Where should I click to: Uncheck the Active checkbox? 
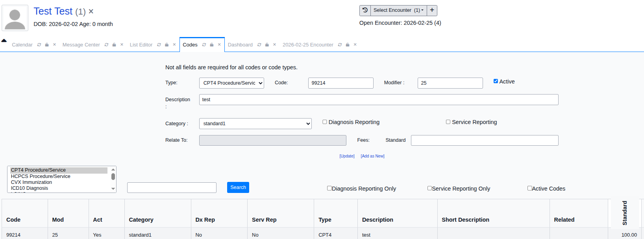496,81
